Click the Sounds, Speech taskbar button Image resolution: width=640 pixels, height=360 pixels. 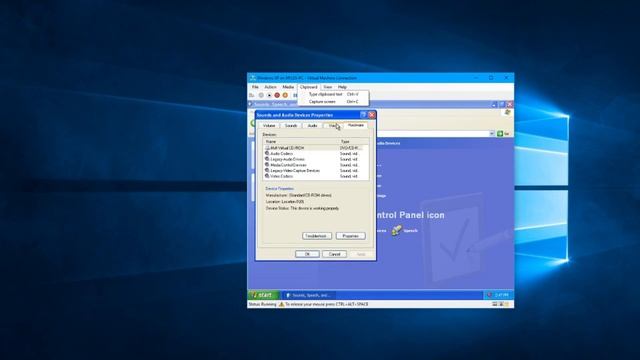309,295
